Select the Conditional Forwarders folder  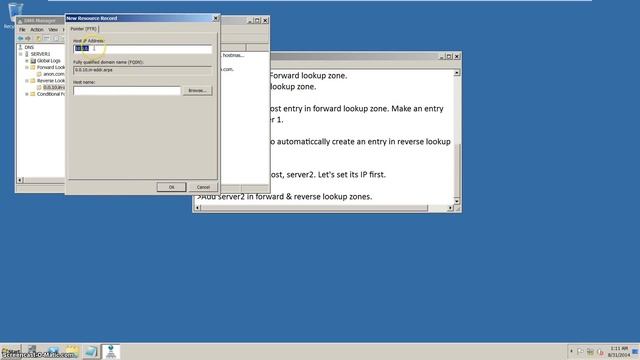click(x=51, y=94)
